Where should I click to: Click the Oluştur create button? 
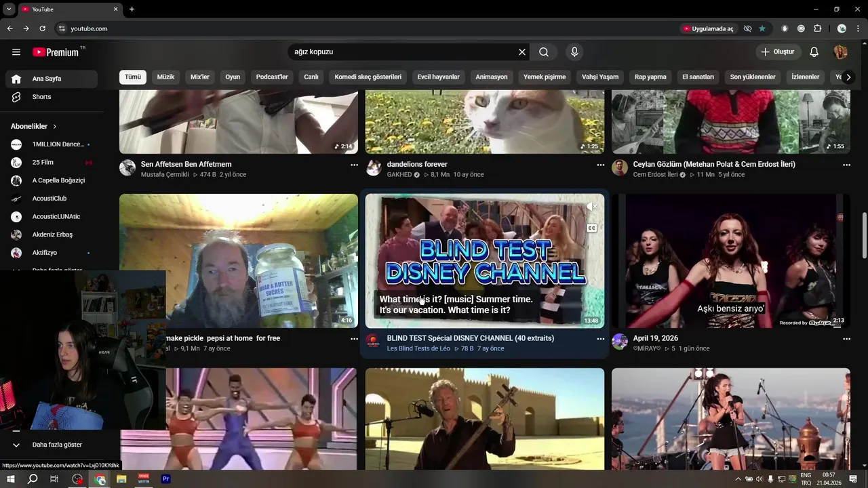click(x=778, y=52)
